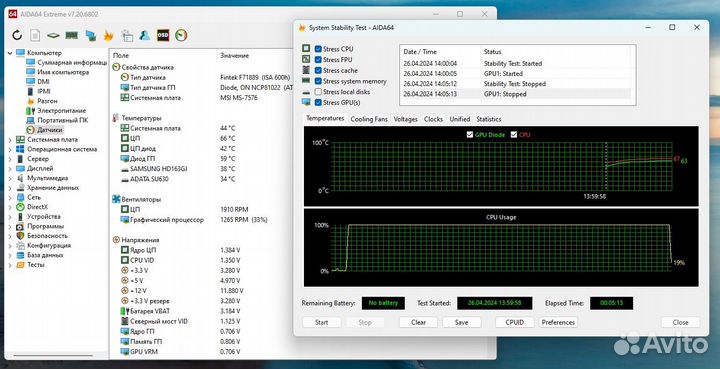Switch to the Temperatures tab
720x369 pixels.
pyautogui.click(x=325, y=118)
